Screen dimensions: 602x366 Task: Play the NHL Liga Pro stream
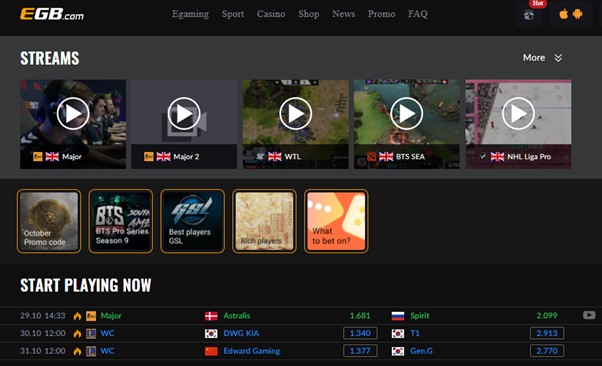(518, 114)
